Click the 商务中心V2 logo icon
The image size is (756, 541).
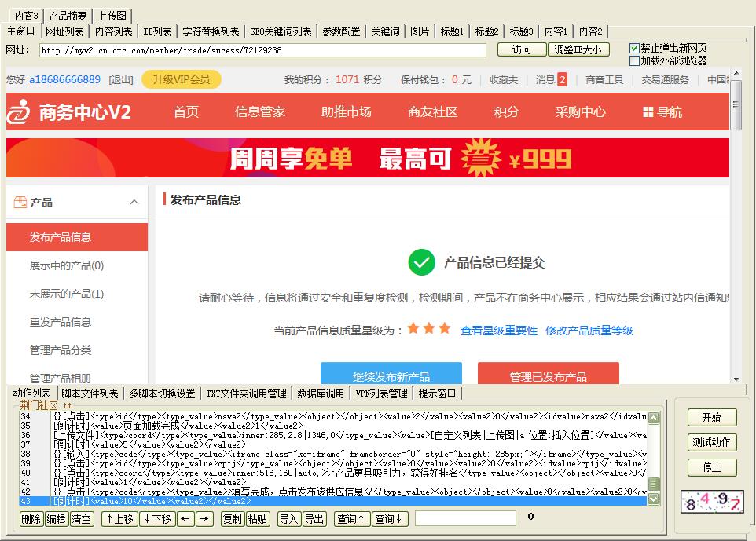[18, 111]
